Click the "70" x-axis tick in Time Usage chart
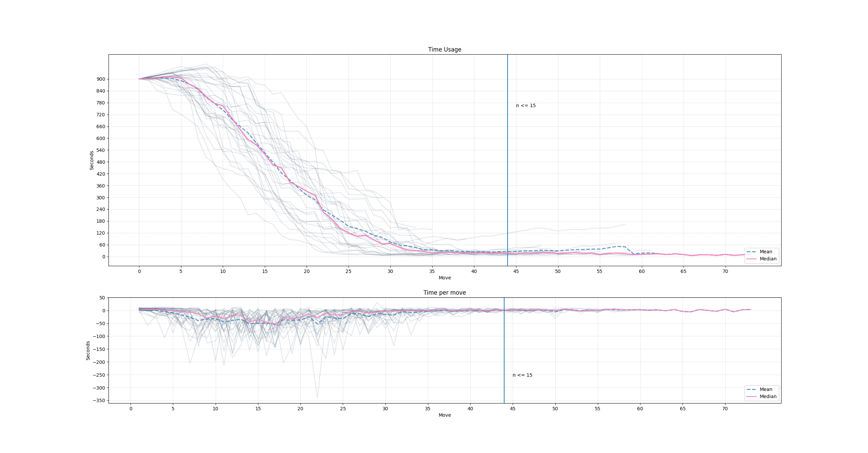 [725, 271]
